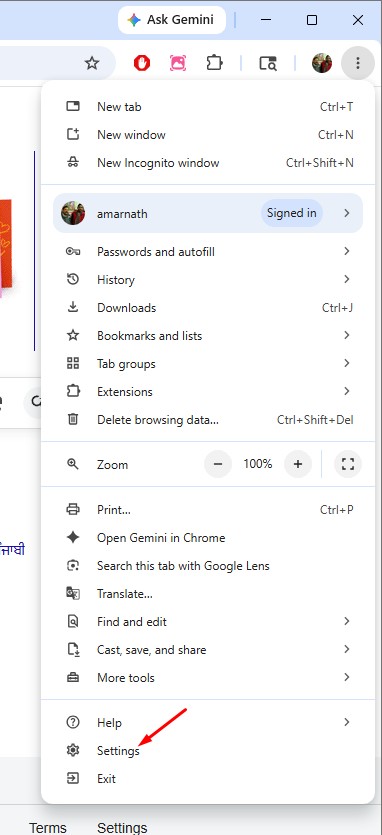Open More tools menu entry
The height and width of the screenshot is (835, 382).
[208, 678]
